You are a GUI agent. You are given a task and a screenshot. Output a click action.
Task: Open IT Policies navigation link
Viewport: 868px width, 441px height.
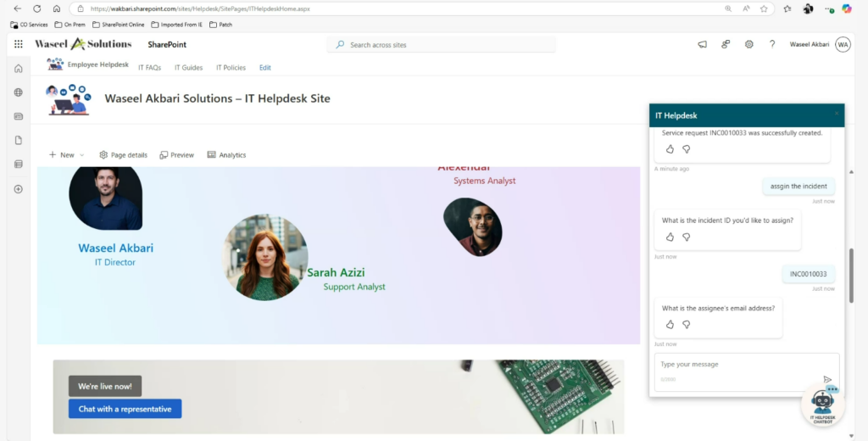(231, 68)
